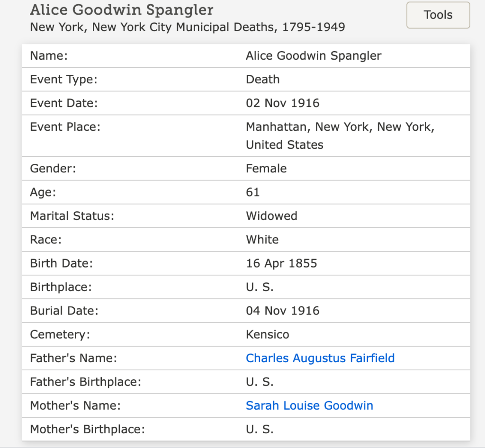The height and width of the screenshot is (448, 485).
Task: Click the Alice Goodwin Spangler page heading
Action: (122, 9)
